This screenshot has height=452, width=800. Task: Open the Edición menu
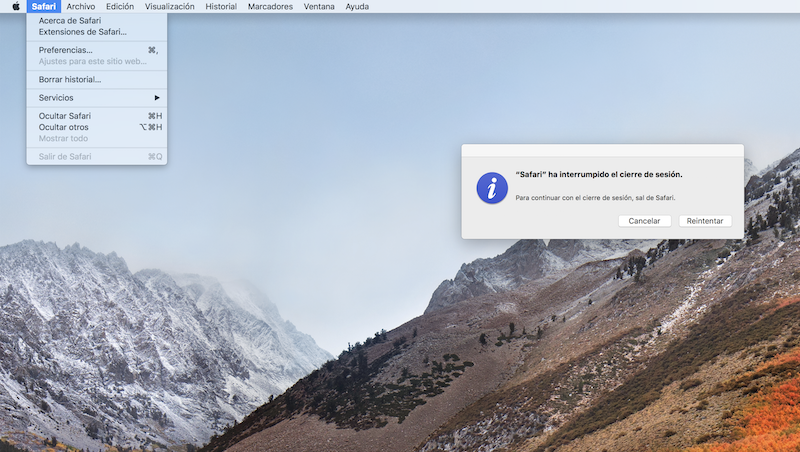coord(120,6)
